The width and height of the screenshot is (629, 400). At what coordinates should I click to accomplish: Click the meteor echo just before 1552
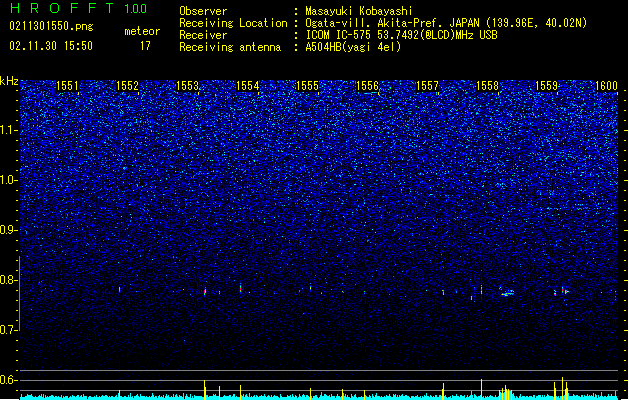tap(120, 289)
